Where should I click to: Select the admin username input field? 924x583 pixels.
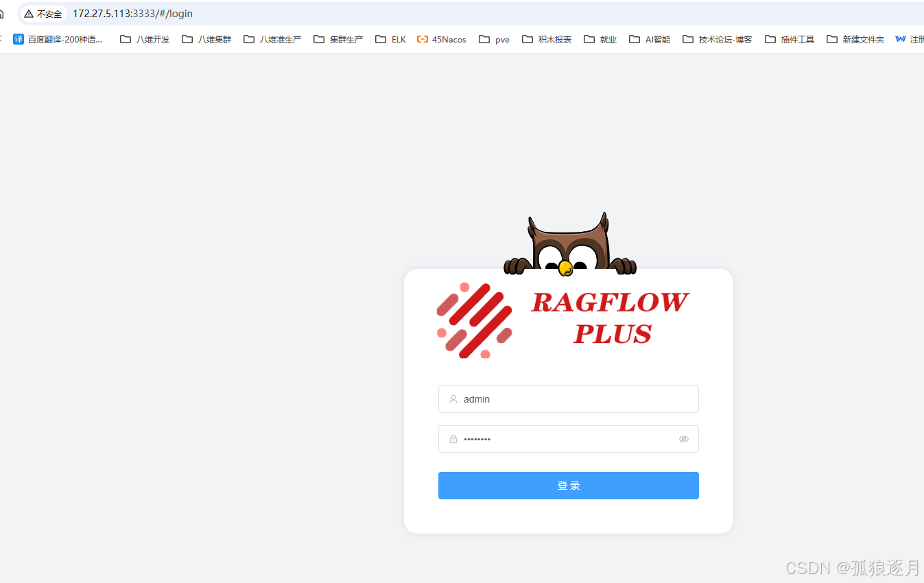568,398
